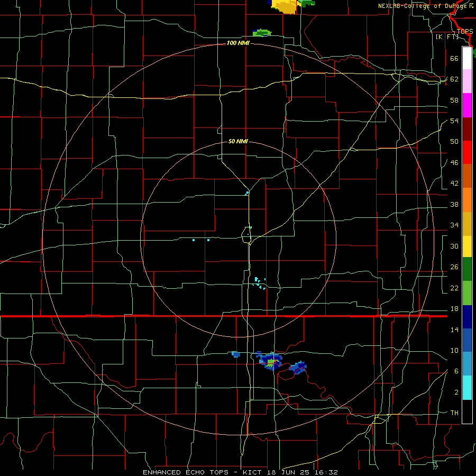This screenshot has width=476, height=476.
Task: Select the bright red legend swatch
Action: [x=467, y=152]
